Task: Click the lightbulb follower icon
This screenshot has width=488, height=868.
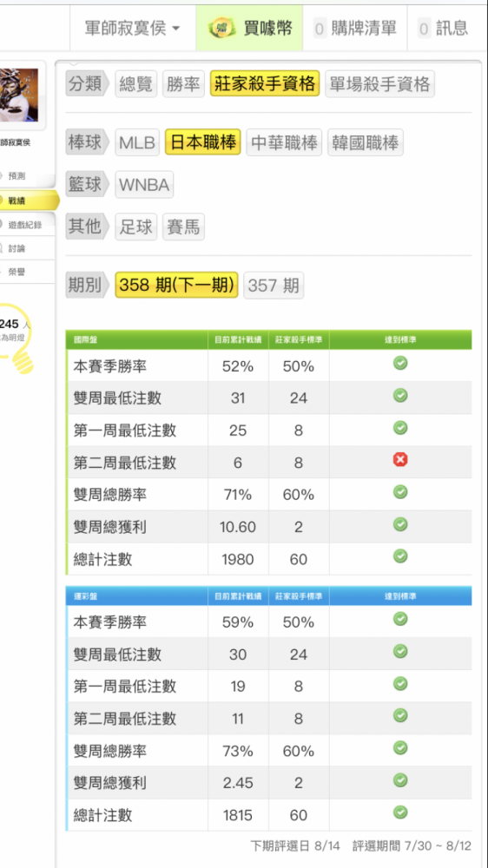Action: 16,339
